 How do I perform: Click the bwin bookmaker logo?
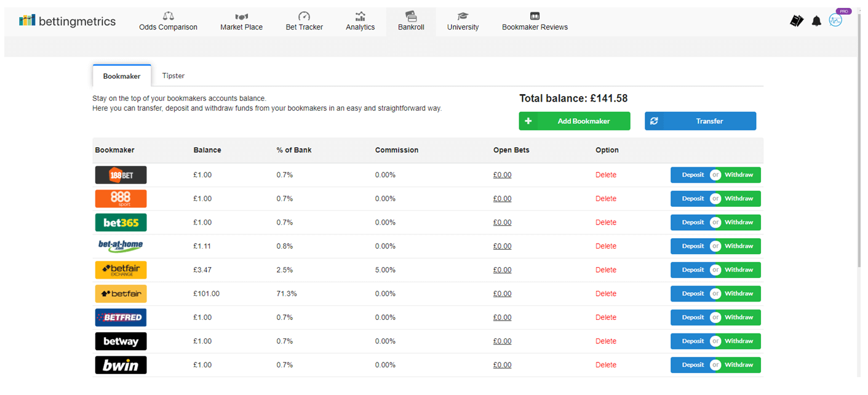(121, 365)
